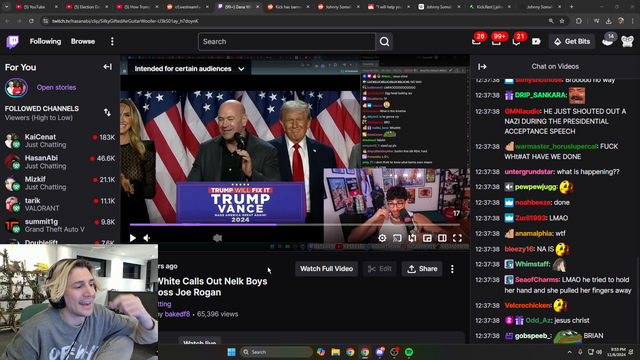Open Discord from the taskbar
Image resolution: width=640 pixels, height=360 pixels.
pos(380,352)
